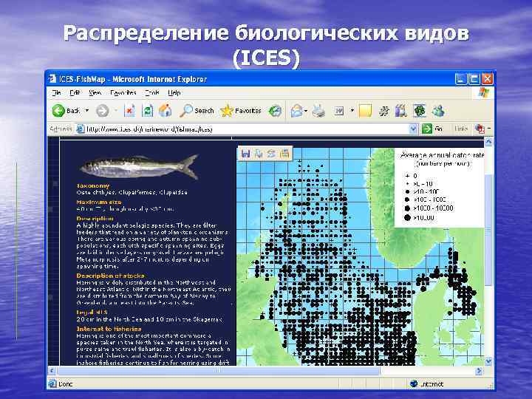Click the Interest to fisheries heading
532x399 pixels.
pyautogui.click(x=109, y=329)
